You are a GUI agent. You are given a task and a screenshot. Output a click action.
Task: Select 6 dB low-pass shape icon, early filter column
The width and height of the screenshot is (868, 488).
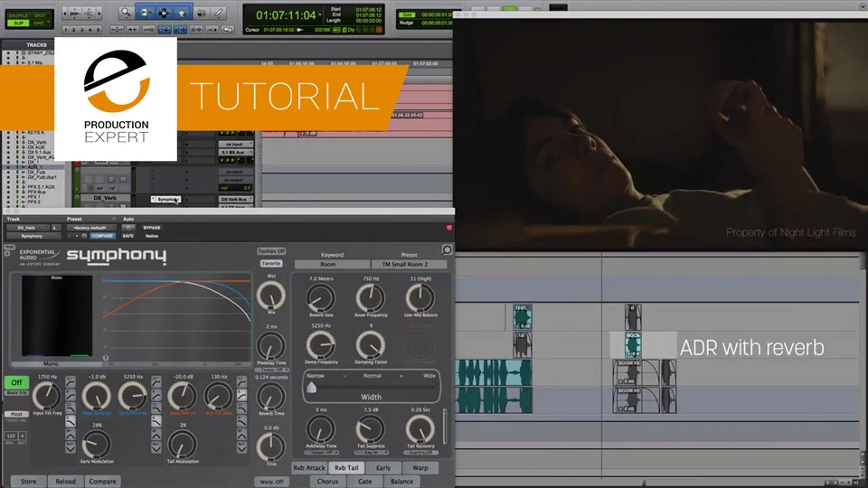point(156,422)
